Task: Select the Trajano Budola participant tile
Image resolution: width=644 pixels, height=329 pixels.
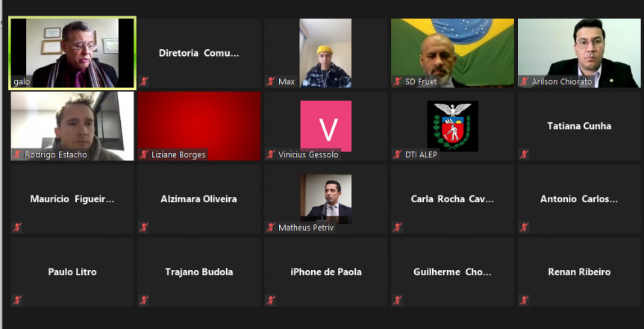Action: point(199,272)
